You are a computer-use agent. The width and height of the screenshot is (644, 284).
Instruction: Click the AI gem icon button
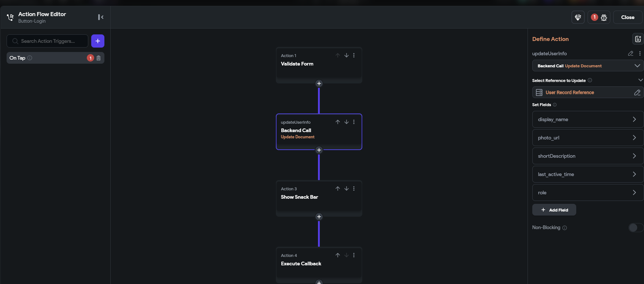point(578,17)
